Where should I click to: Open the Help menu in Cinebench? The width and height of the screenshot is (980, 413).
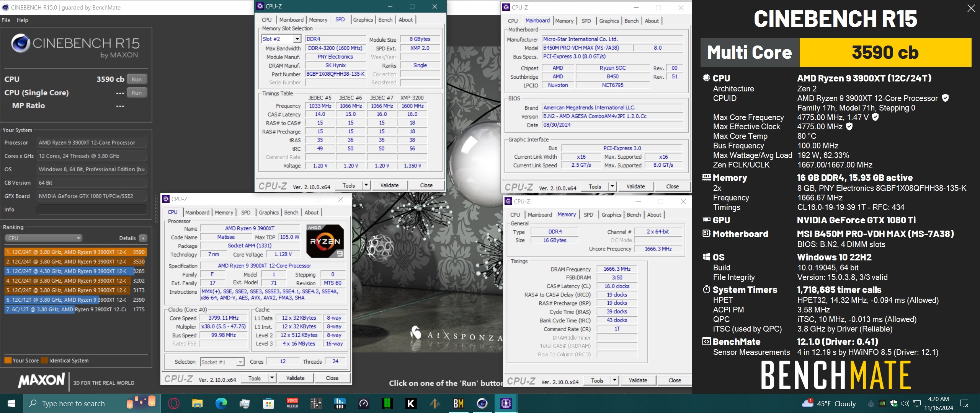point(23,20)
